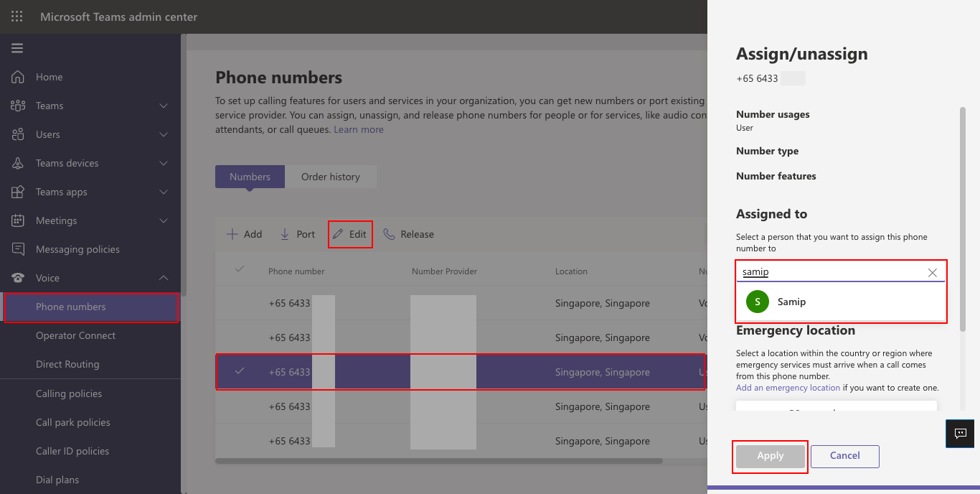Click the panel's vertical scrollbar
This screenshot has width=980, height=494.
[x=963, y=219]
